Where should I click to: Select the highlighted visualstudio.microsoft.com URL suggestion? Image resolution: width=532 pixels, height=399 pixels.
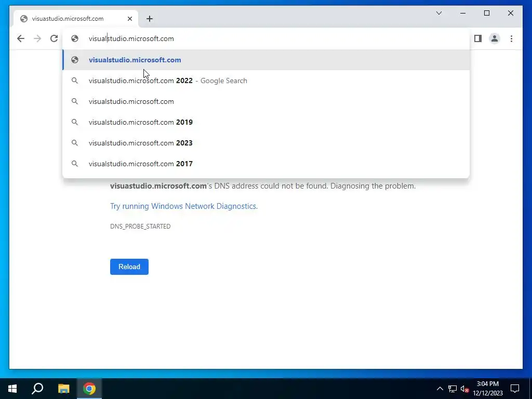267,60
